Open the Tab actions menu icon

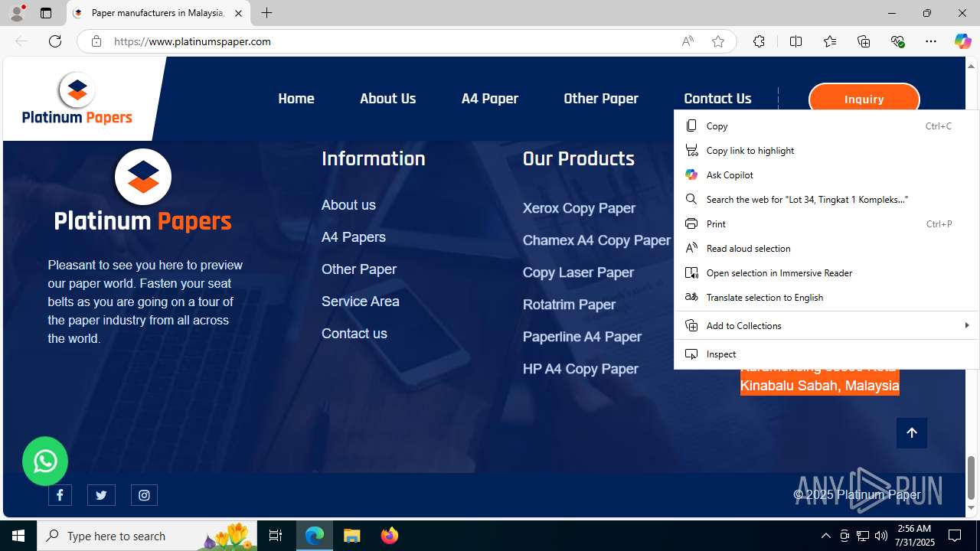click(46, 13)
